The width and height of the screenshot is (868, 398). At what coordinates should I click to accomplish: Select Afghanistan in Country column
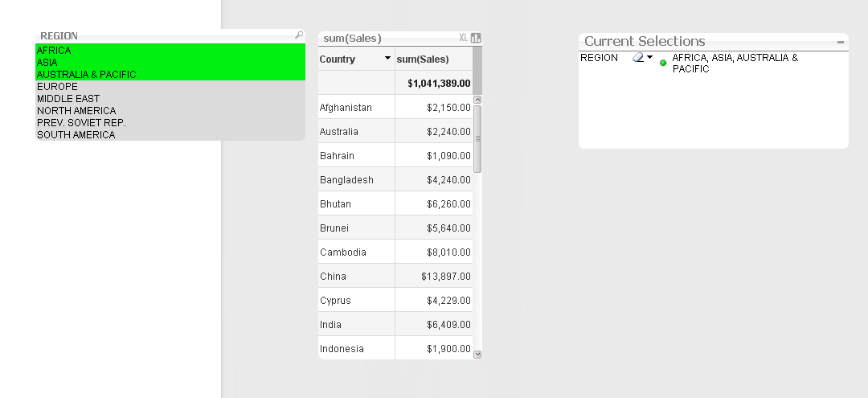tap(357, 108)
